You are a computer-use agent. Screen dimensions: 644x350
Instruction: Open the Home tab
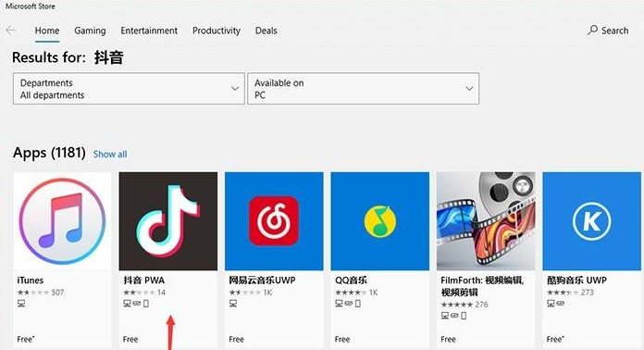(x=47, y=31)
